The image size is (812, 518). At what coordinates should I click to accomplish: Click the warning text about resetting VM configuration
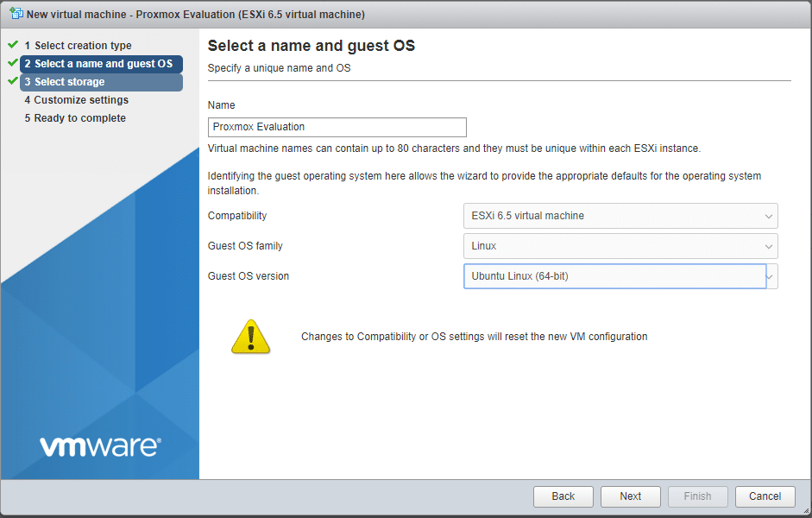point(475,337)
